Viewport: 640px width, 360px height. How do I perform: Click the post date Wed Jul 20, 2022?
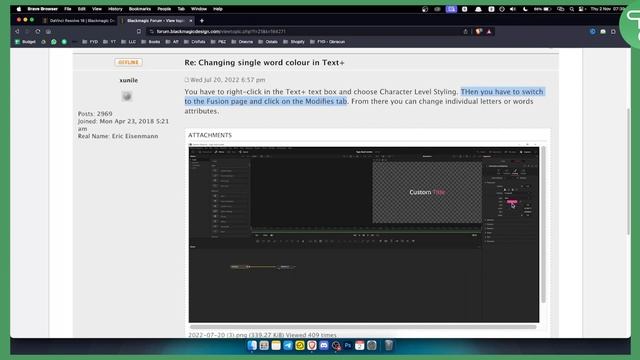228,80
